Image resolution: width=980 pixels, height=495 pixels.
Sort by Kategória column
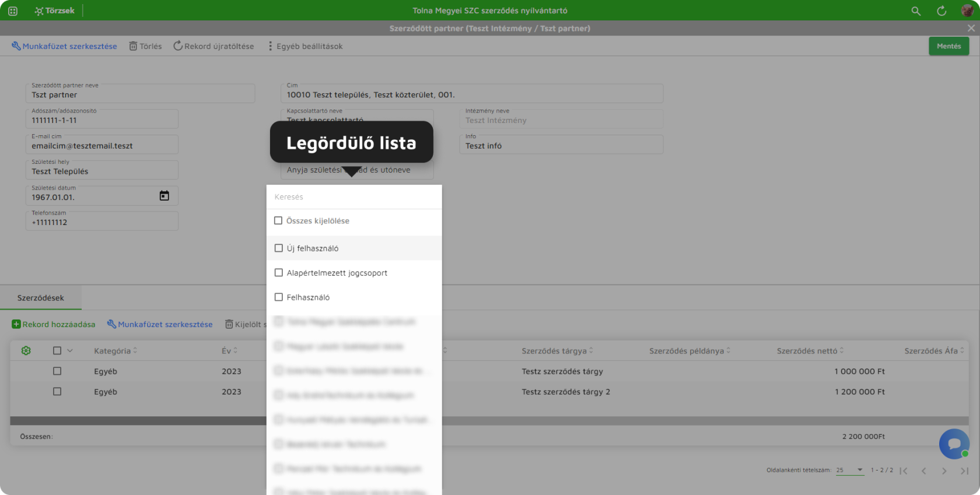click(x=116, y=351)
